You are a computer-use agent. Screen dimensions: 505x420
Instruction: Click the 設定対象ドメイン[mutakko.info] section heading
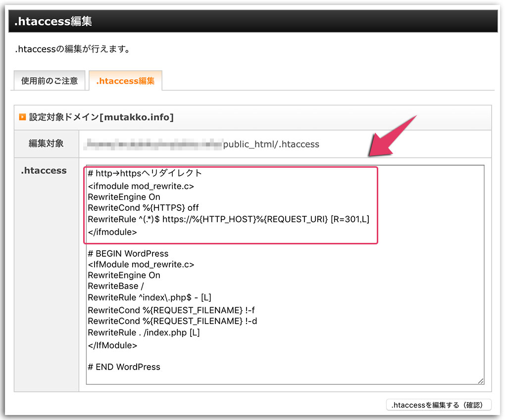point(101,117)
